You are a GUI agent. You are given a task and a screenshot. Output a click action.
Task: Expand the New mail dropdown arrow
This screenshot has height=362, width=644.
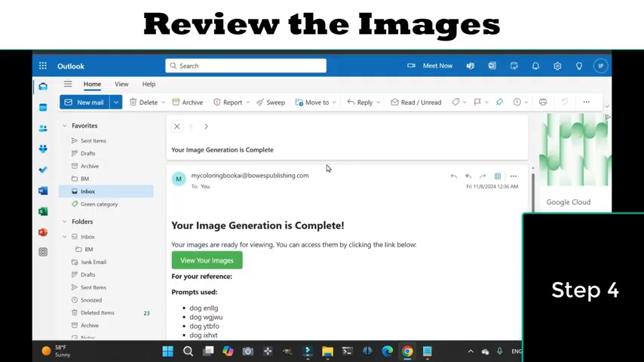coord(116,102)
